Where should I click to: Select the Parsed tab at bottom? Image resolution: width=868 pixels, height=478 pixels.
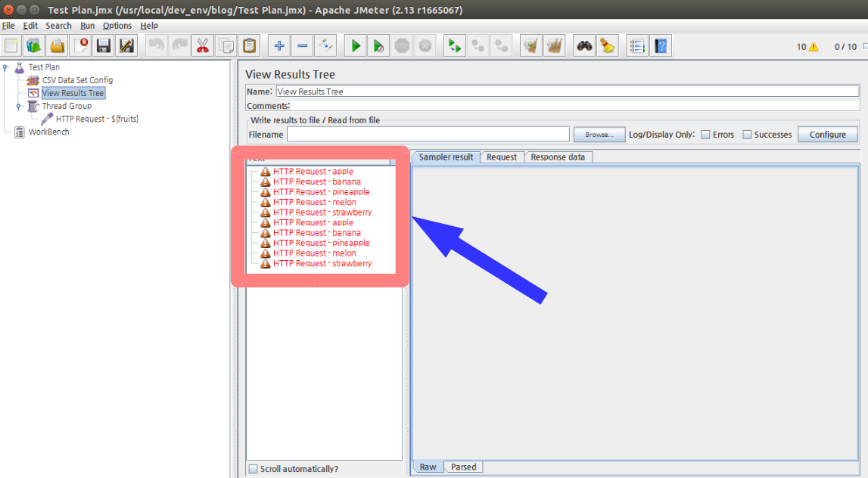click(x=464, y=467)
